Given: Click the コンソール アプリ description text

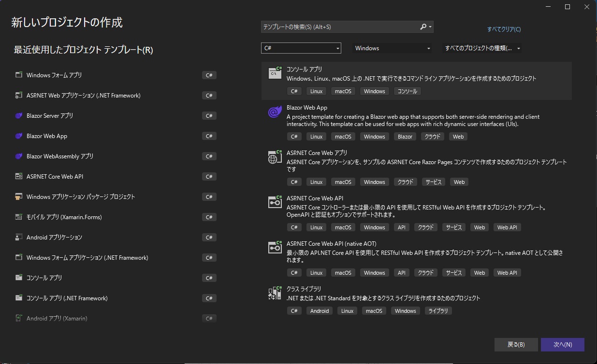Looking at the screenshot, I should [411, 79].
